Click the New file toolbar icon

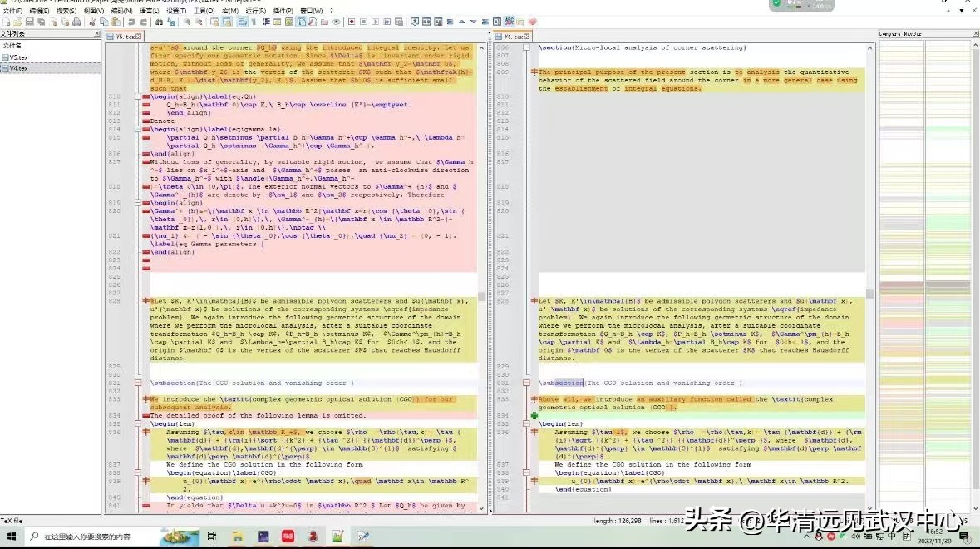(5, 22)
